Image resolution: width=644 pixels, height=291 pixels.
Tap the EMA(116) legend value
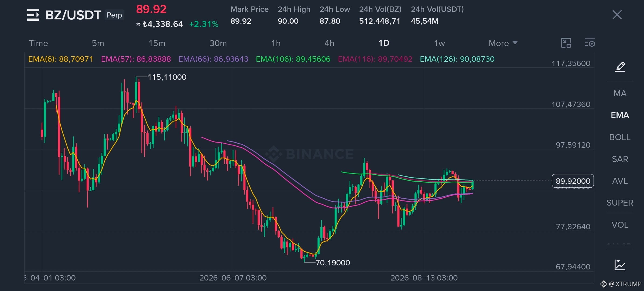click(x=375, y=59)
